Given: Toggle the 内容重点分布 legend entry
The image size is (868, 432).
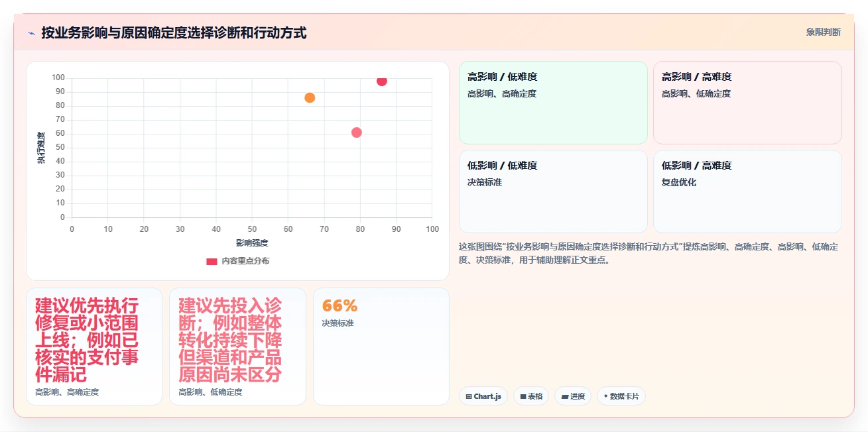Looking at the screenshot, I should tap(238, 261).
